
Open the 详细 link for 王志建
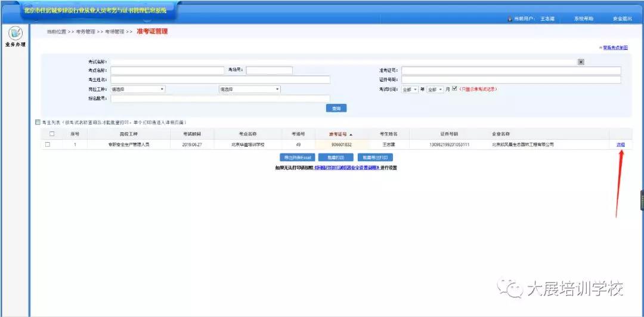point(621,144)
